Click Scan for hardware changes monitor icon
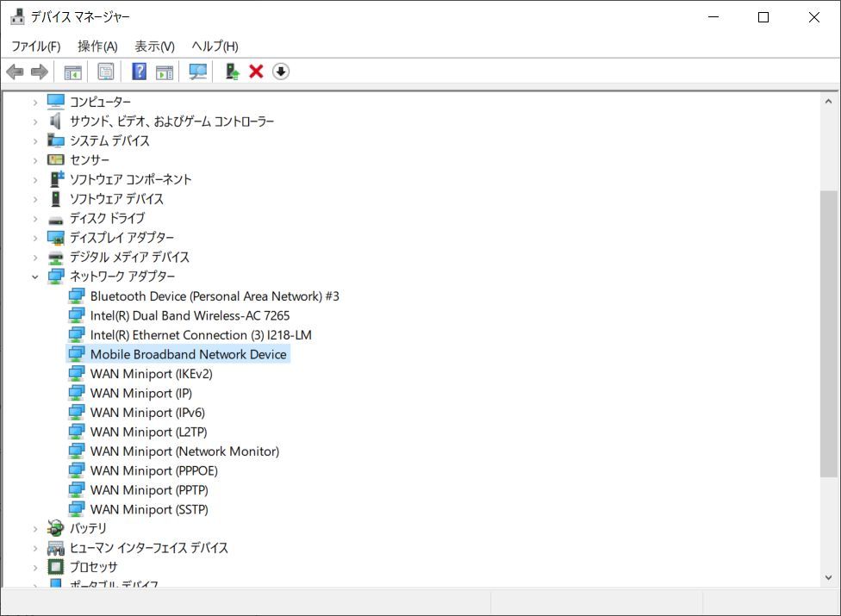This screenshot has width=841, height=616. pyautogui.click(x=198, y=72)
